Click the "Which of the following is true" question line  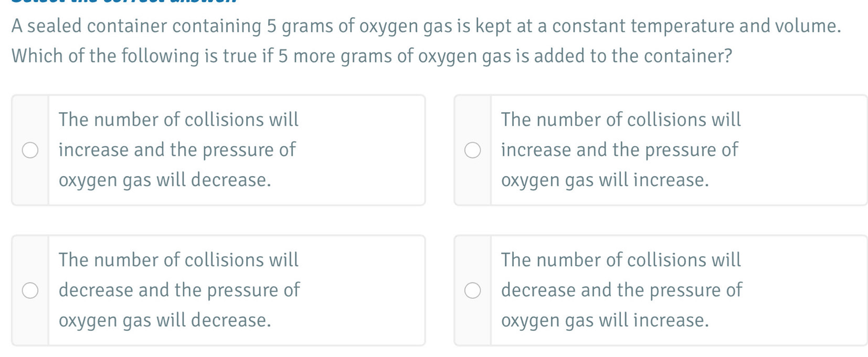click(372, 56)
